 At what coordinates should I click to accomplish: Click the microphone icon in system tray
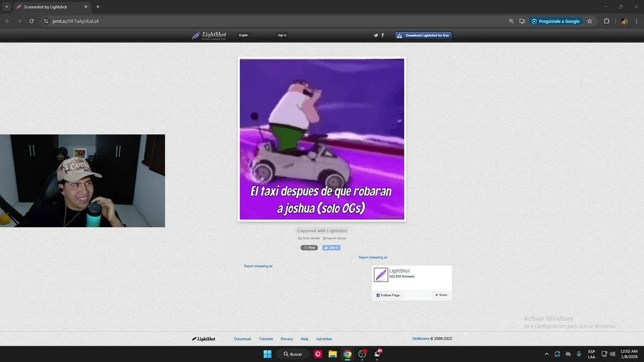tap(579, 354)
